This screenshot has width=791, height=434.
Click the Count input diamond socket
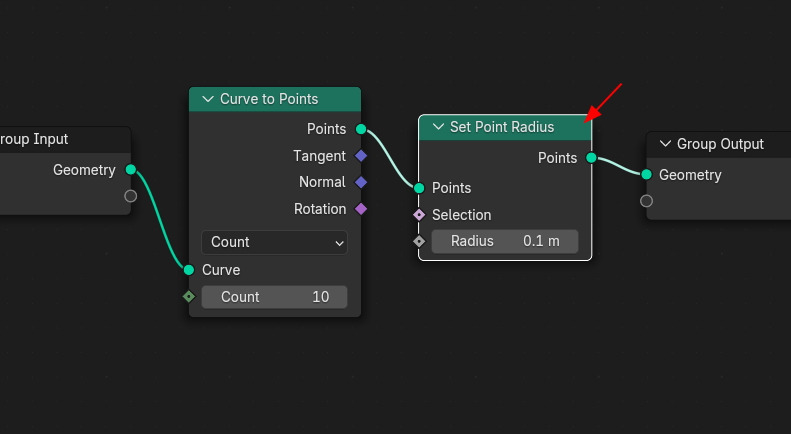(189, 297)
